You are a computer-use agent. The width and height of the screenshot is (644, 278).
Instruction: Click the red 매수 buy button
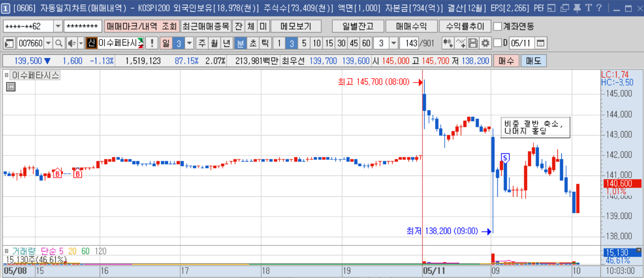tap(506, 61)
